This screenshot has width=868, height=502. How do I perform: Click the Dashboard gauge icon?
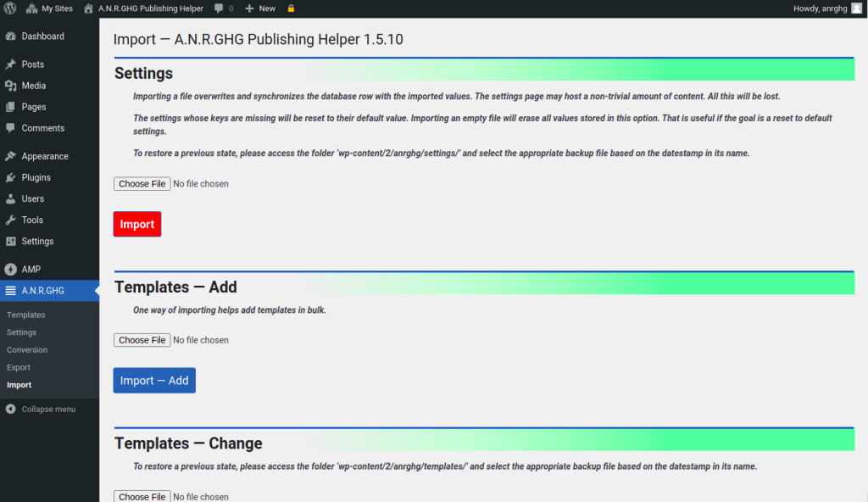10,36
